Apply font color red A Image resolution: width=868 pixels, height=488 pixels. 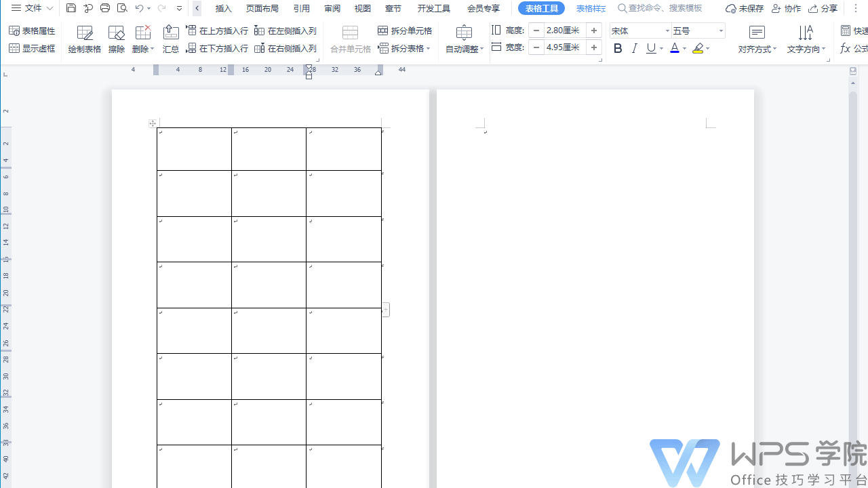coord(674,49)
